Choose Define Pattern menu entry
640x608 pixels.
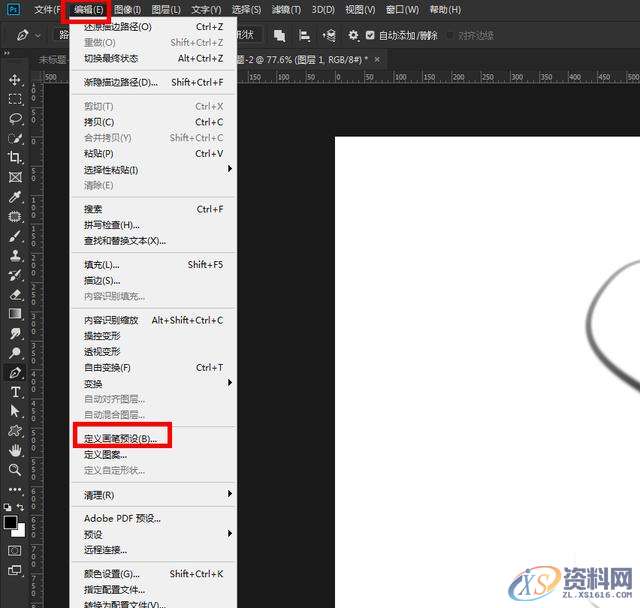153,455
